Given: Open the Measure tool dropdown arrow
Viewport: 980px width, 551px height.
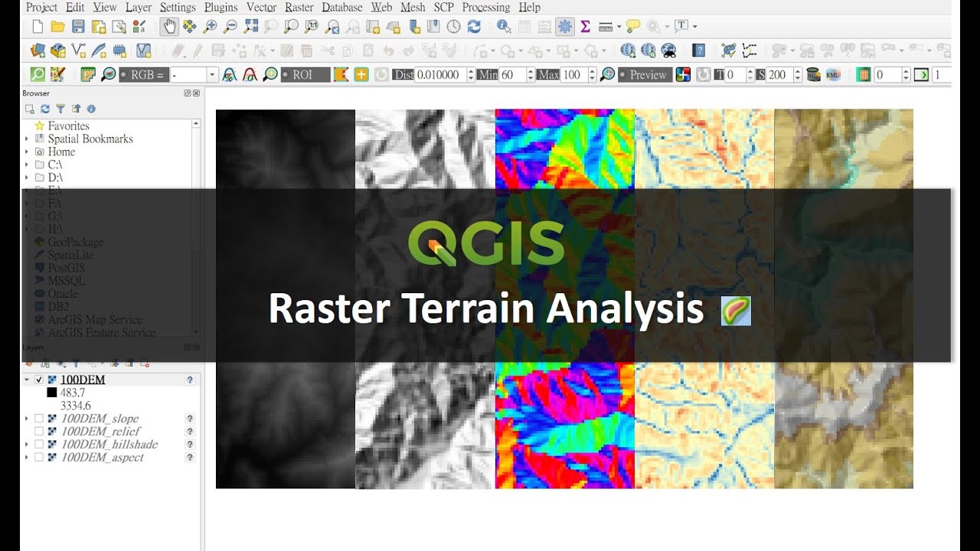Looking at the screenshot, I should (618, 27).
